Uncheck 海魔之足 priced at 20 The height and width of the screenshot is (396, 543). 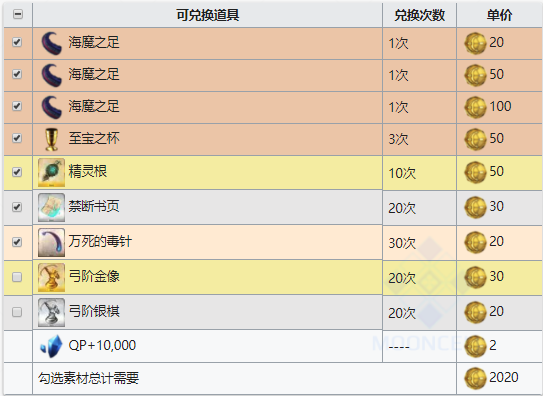(17, 42)
